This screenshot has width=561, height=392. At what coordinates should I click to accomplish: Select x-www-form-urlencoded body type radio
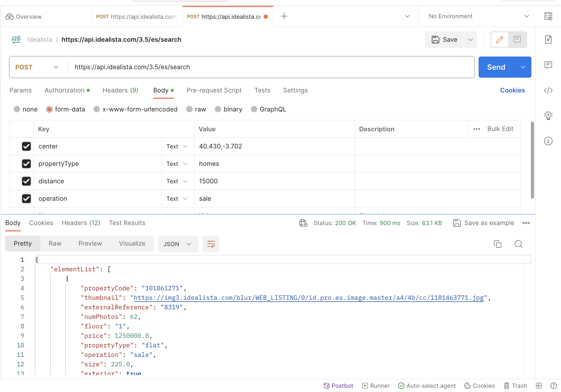97,109
